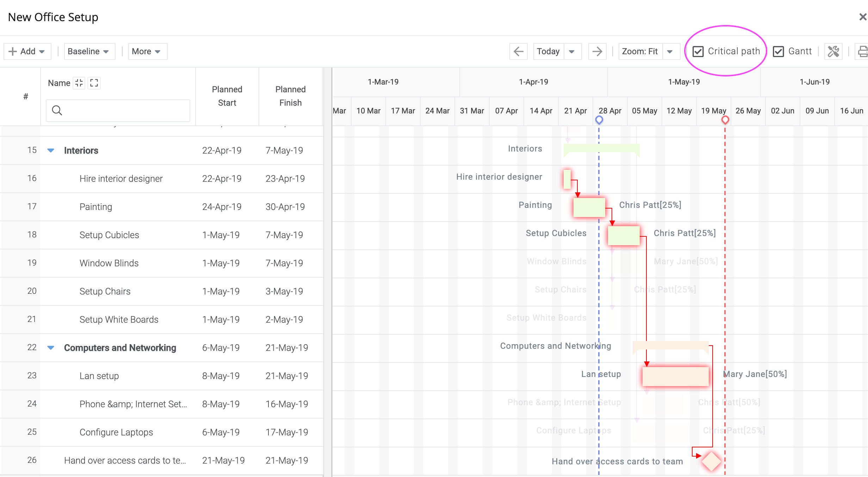Enable Critical path highlighting again

tap(698, 51)
